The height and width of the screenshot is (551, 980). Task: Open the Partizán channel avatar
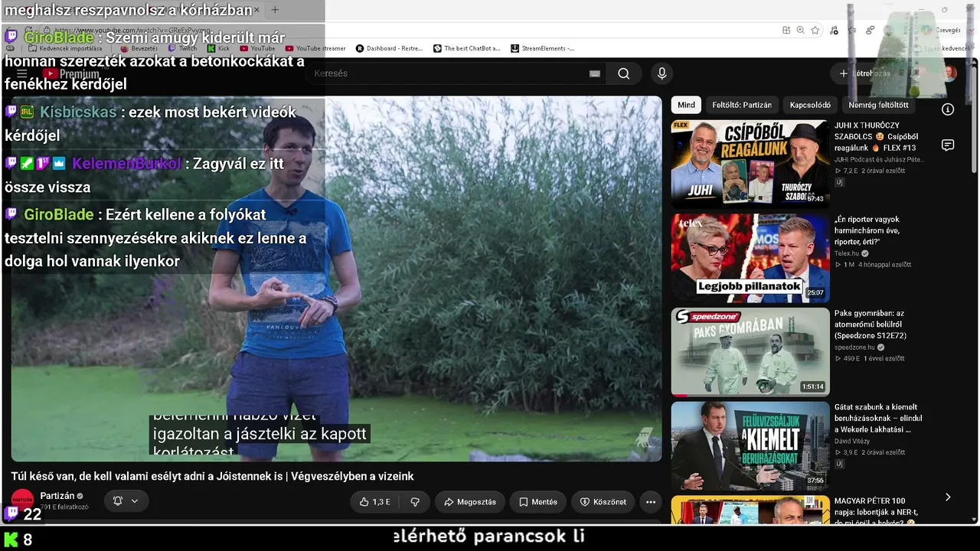click(x=22, y=500)
